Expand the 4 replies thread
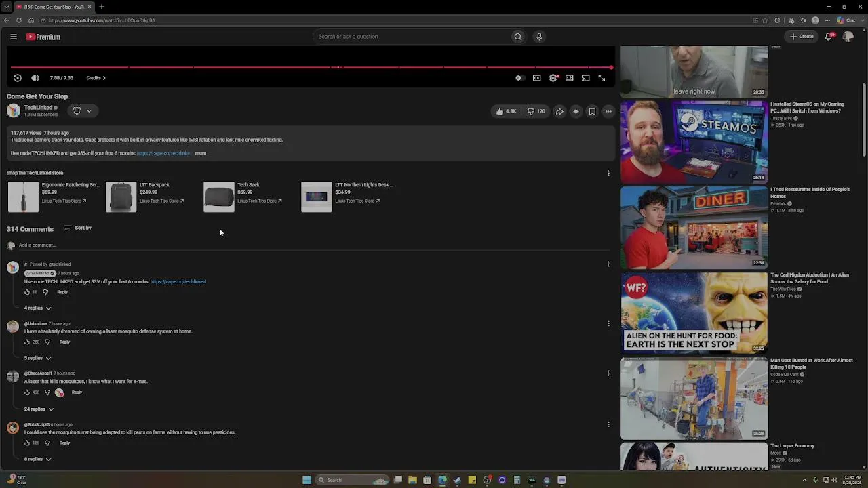 tap(38, 308)
